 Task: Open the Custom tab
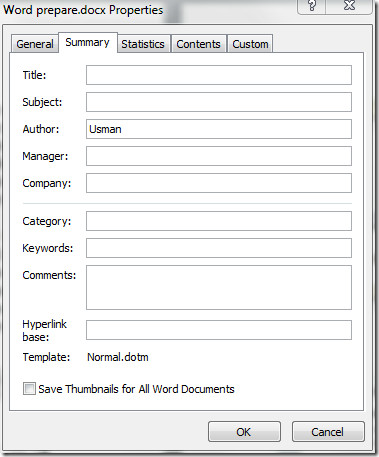[250, 44]
